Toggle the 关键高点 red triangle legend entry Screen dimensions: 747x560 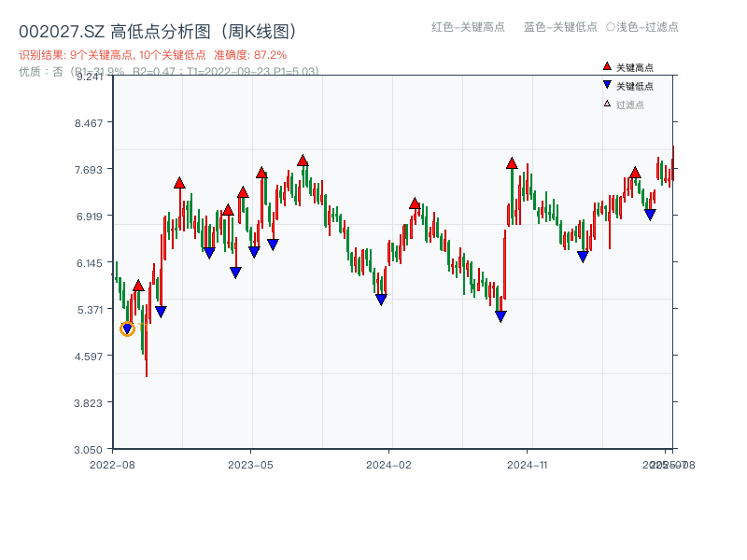[628, 67]
